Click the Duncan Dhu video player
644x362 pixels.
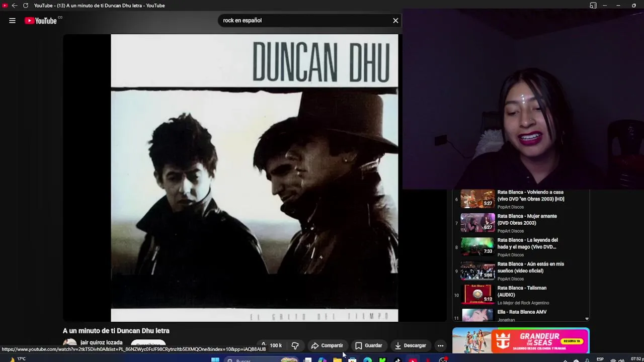255,177
